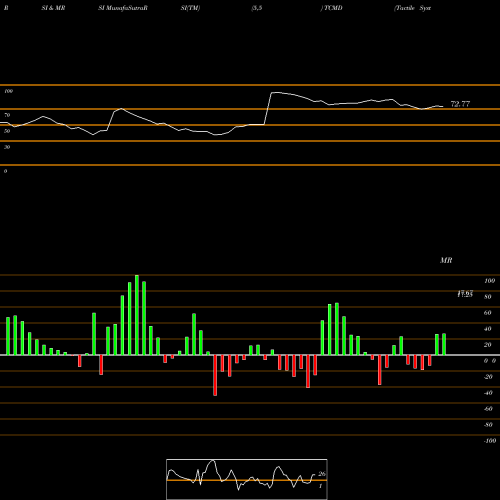The image size is (500, 500).
Task: Click the 'Tactile Sys' company name text
Action: 413,8
